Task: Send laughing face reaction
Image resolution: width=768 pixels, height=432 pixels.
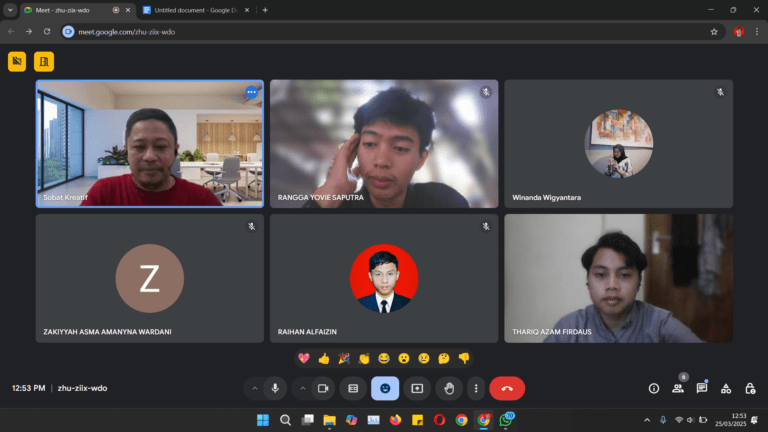Action: 384,359
